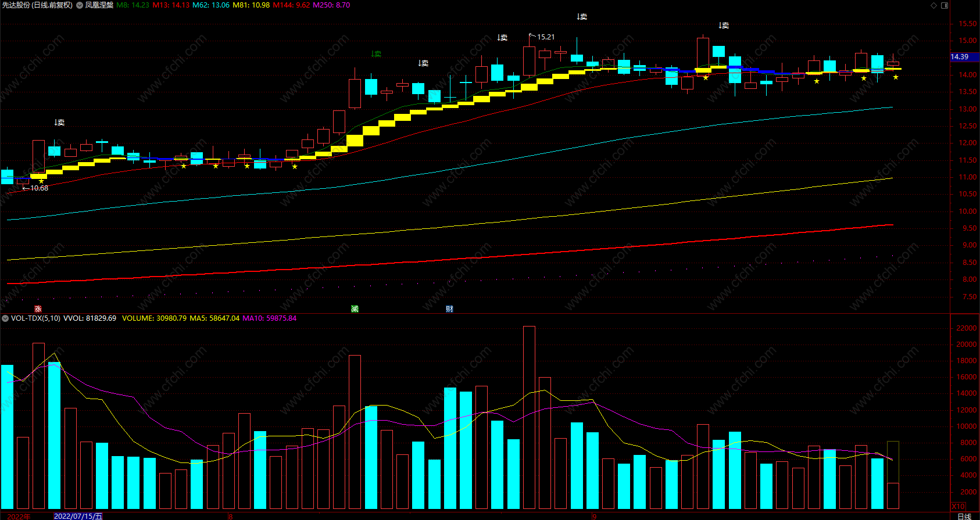Click the VOLUME: 30980.79 value

[154, 318]
